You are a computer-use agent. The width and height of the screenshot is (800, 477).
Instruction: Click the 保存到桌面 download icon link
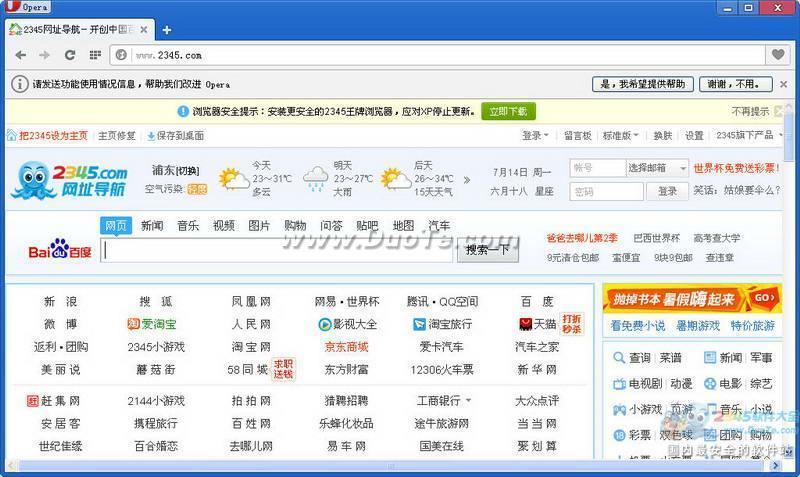click(176, 136)
